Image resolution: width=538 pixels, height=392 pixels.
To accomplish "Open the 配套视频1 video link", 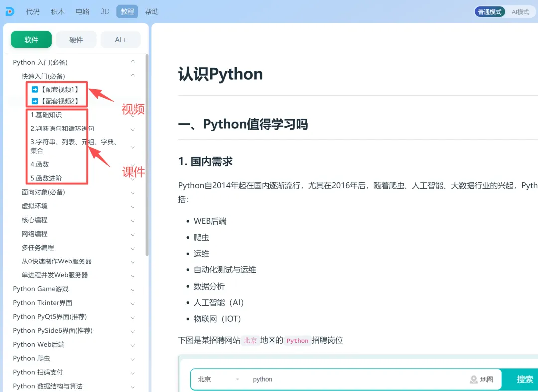I will (55, 90).
